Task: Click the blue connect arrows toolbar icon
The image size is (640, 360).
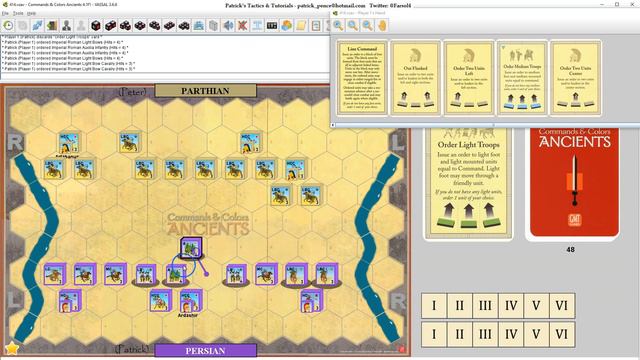Action: pyautogui.click(x=37, y=25)
